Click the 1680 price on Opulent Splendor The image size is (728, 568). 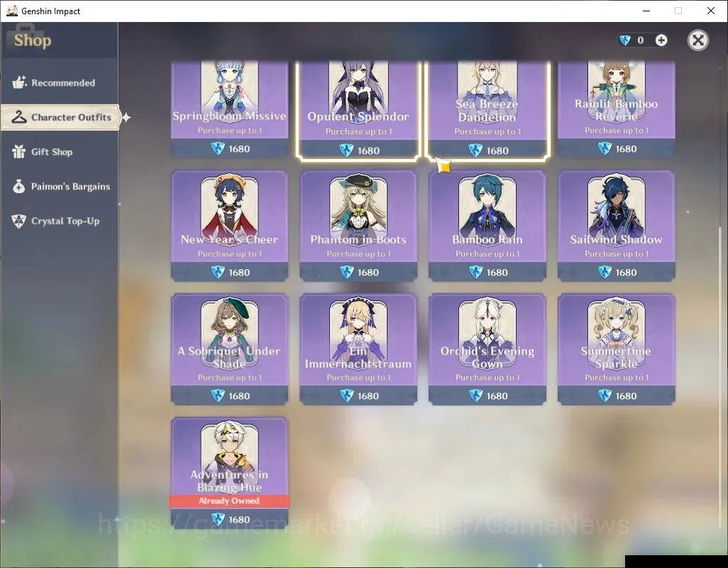[x=368, y=151]
